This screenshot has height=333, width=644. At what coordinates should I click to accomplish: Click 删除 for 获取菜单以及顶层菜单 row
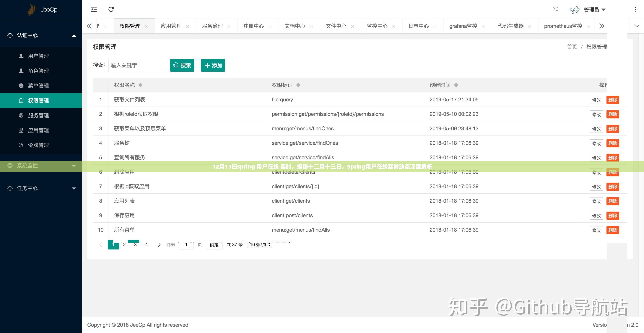click(613, 129)
